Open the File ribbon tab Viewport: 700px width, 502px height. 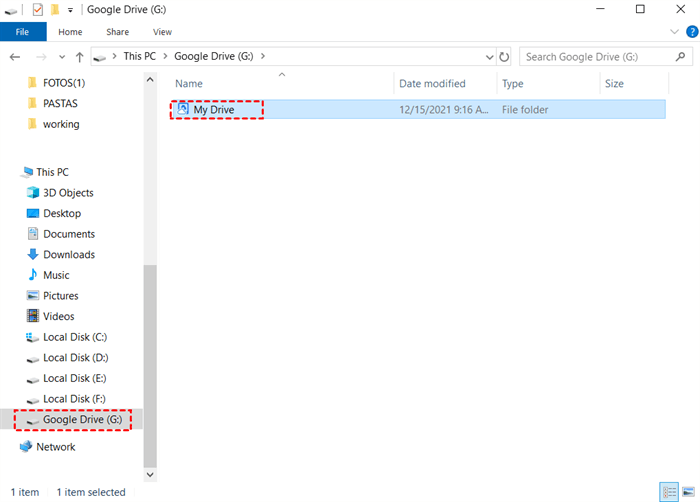23,32
